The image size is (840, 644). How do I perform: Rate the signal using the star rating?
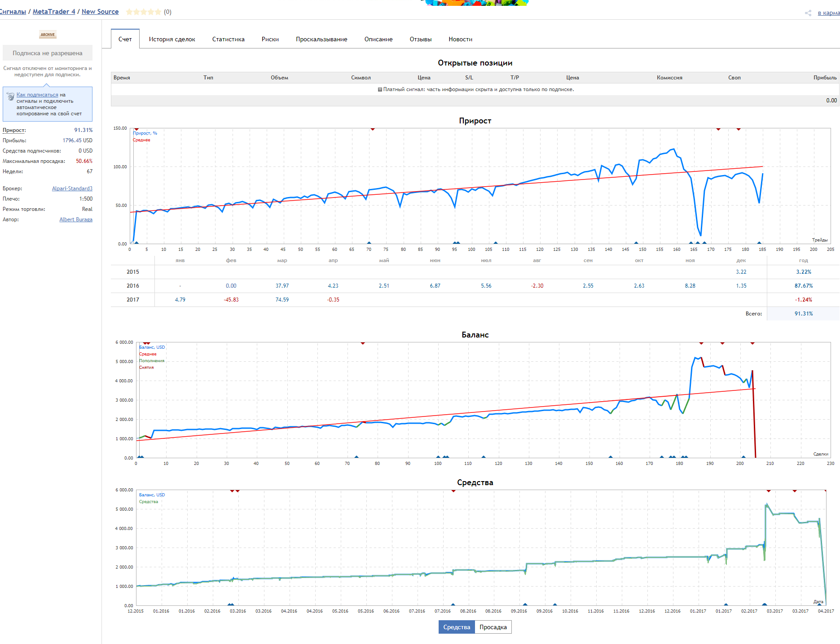(x=143, y=12)
